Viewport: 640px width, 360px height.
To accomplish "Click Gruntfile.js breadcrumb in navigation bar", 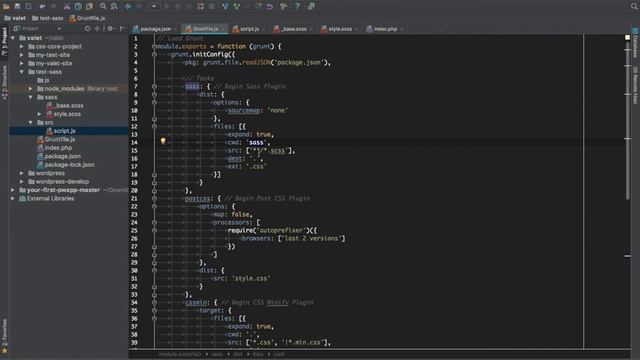I will (87, 18).
